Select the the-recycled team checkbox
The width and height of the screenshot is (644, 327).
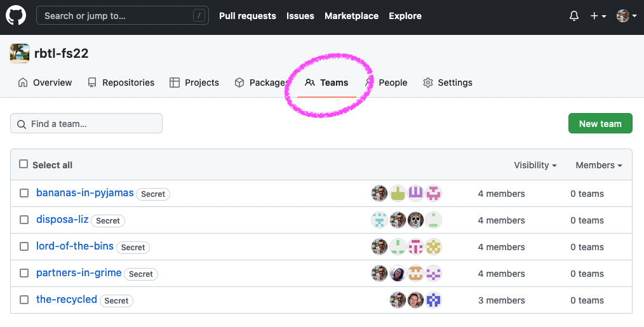pyautogui.click(x=24, y=300)
